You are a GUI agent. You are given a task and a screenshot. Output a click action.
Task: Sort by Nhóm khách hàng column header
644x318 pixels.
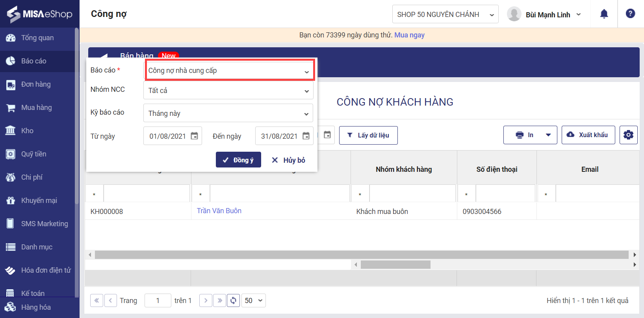[404, 169]
